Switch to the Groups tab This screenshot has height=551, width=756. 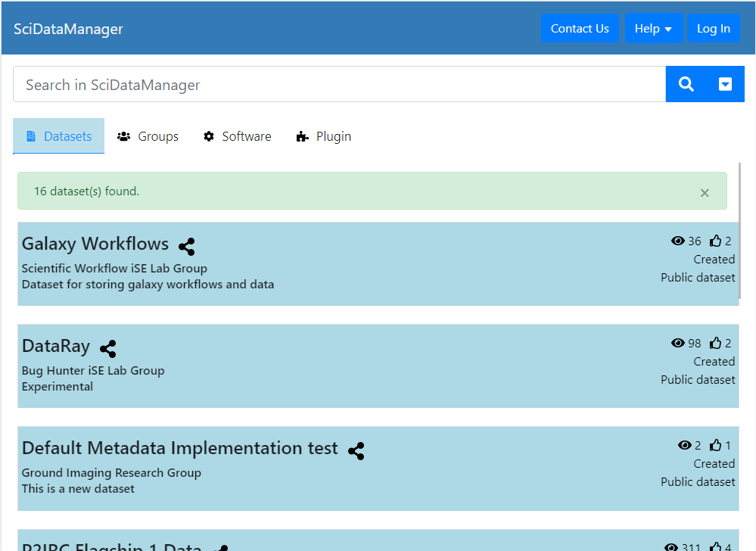pos(148,136)
